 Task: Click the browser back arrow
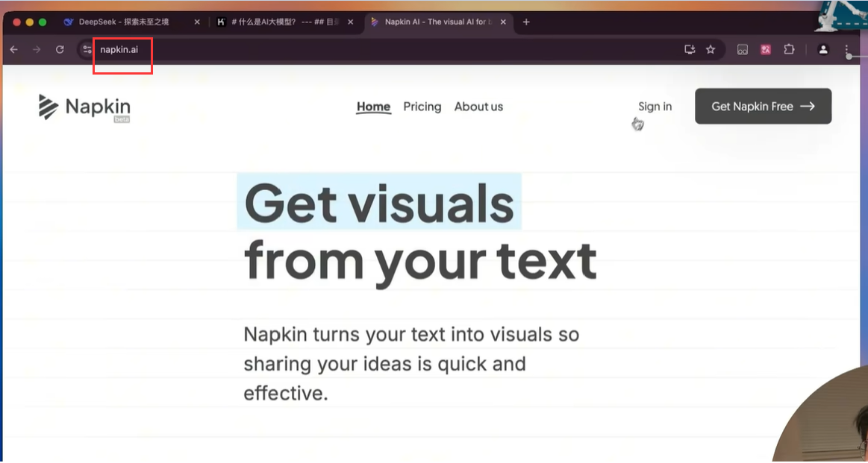(14, 50)
